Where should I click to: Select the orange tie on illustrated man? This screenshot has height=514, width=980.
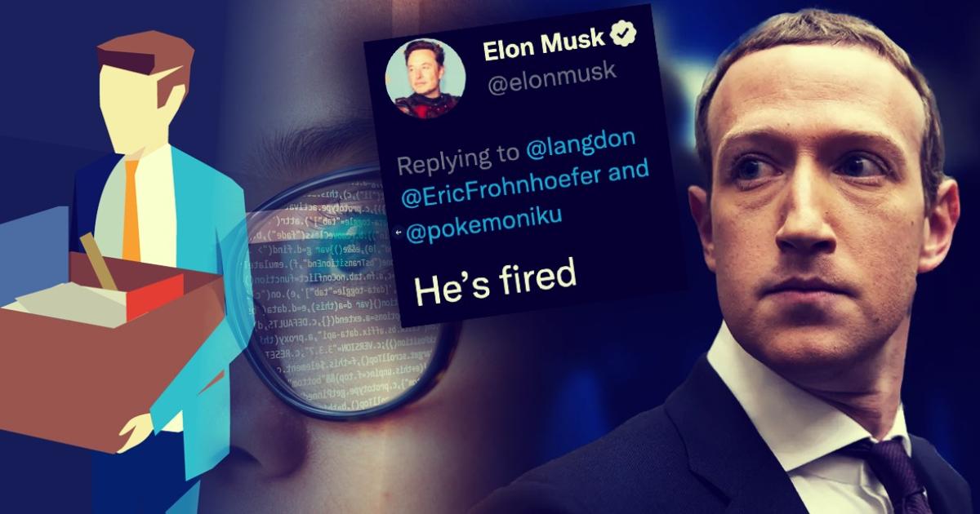[x=131, y=209]
